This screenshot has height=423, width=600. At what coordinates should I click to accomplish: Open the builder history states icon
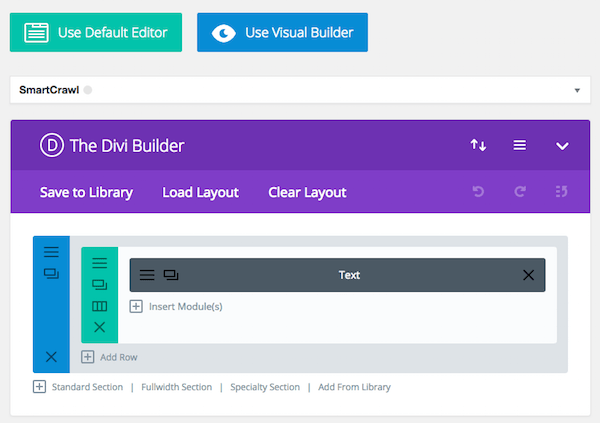tap(561, 191)
